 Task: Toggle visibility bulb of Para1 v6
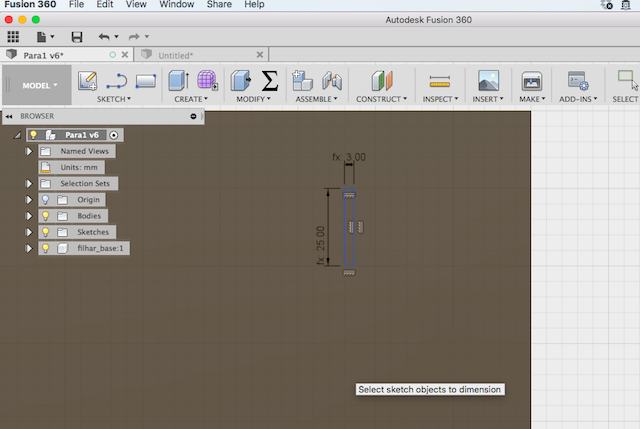33,134
